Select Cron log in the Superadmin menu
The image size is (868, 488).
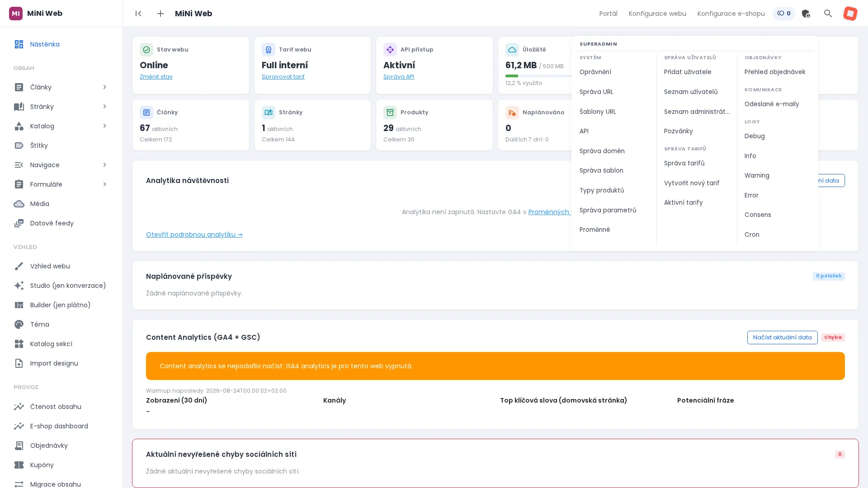tap(752, 235)
